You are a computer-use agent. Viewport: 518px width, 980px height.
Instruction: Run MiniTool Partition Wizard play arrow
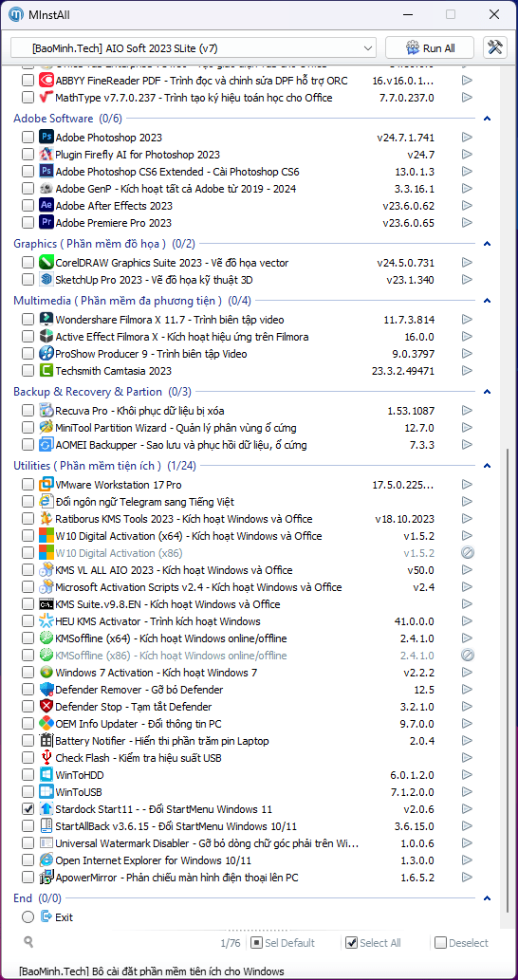[467, 428]
